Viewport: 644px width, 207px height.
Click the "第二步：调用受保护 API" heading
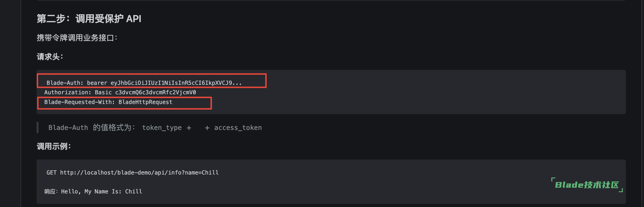coord(89,19)
